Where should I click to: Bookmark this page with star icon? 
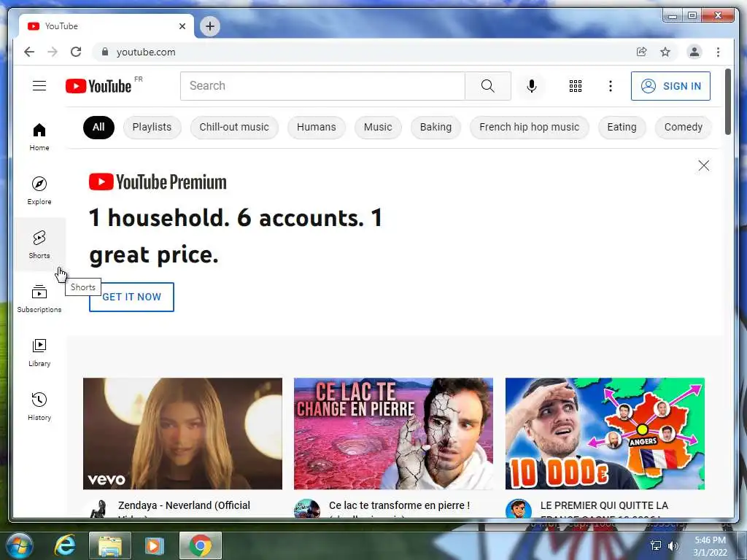coord(665,52)
